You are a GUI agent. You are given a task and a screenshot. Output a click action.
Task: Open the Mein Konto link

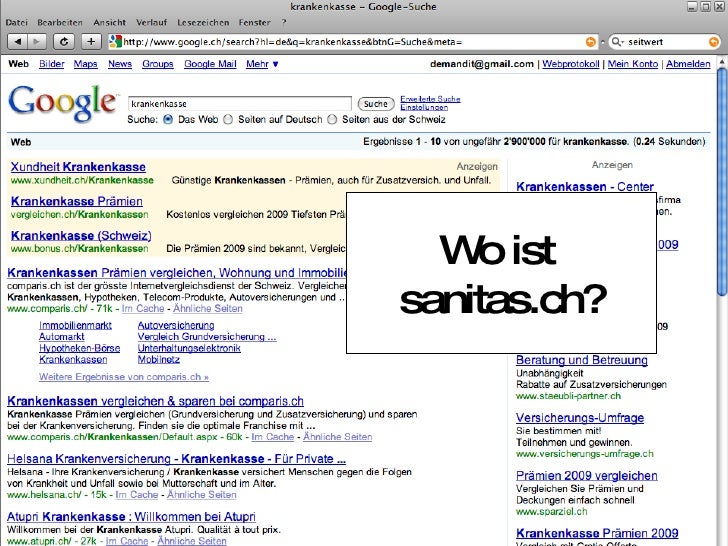(633, 64)
